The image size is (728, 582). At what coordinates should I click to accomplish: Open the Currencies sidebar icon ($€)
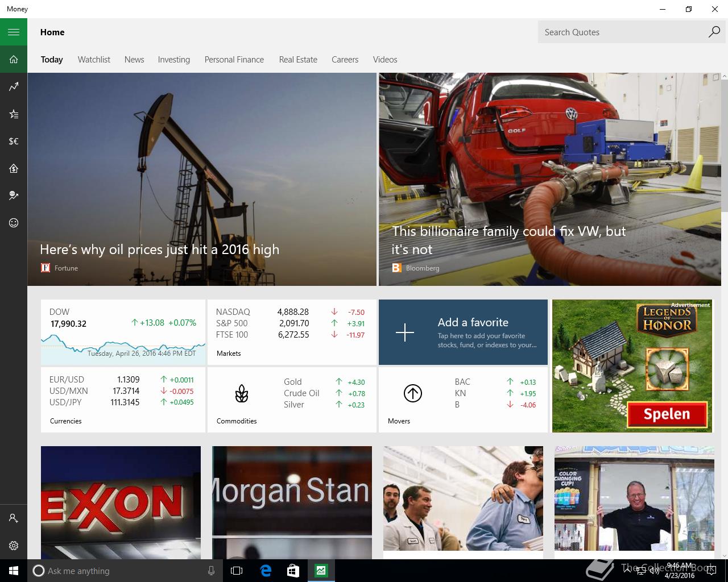14,141
